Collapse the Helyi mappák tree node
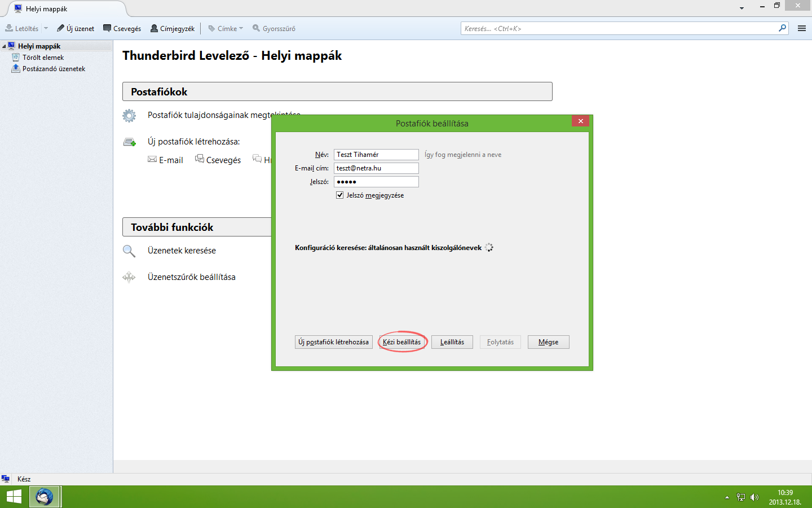812x508 pixels. 5,46
